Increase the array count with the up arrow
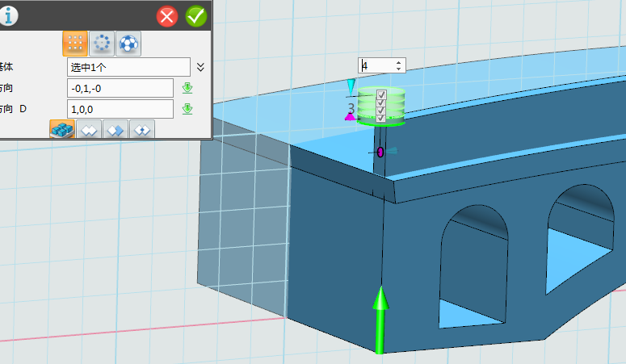This screenshot has height=364, width=626. 398,63
